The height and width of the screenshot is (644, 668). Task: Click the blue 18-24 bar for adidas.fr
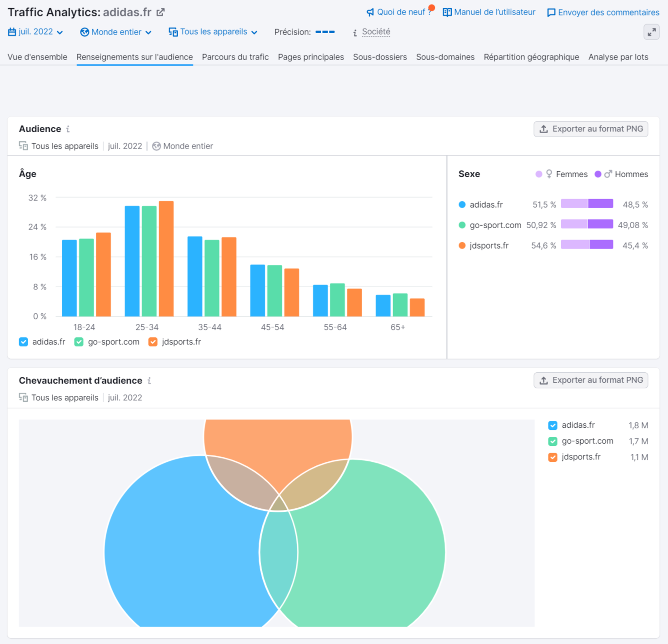click(x=70, y=278)
